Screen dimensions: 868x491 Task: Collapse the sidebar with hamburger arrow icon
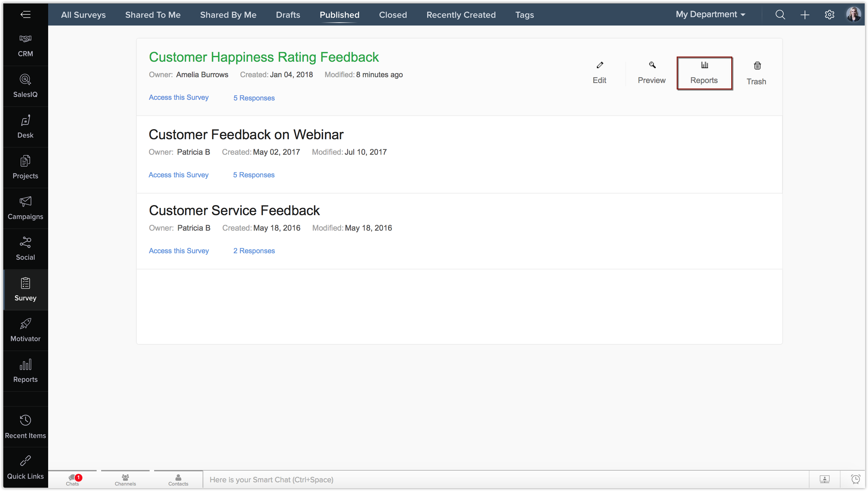pos(25,14)
